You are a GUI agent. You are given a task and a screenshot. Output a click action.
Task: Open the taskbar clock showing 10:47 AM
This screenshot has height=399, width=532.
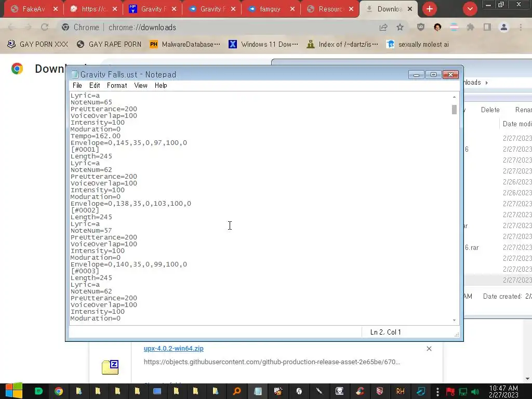pyautogui.click(x=503, y=391)
